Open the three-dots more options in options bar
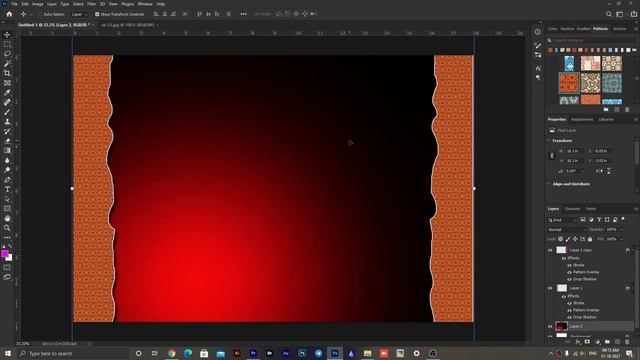Screen dimensions: 640x360 [x=244, y=14]
